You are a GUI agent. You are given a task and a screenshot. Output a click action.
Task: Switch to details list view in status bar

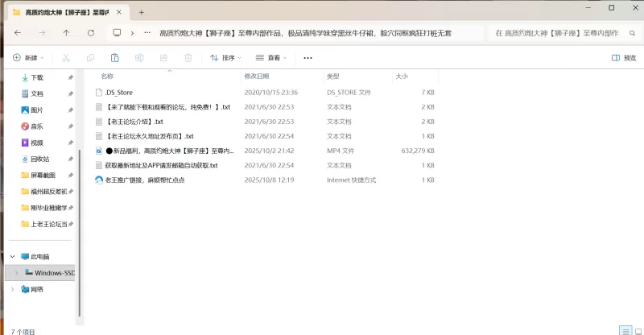pyautogui.click(x=625, y=330)
